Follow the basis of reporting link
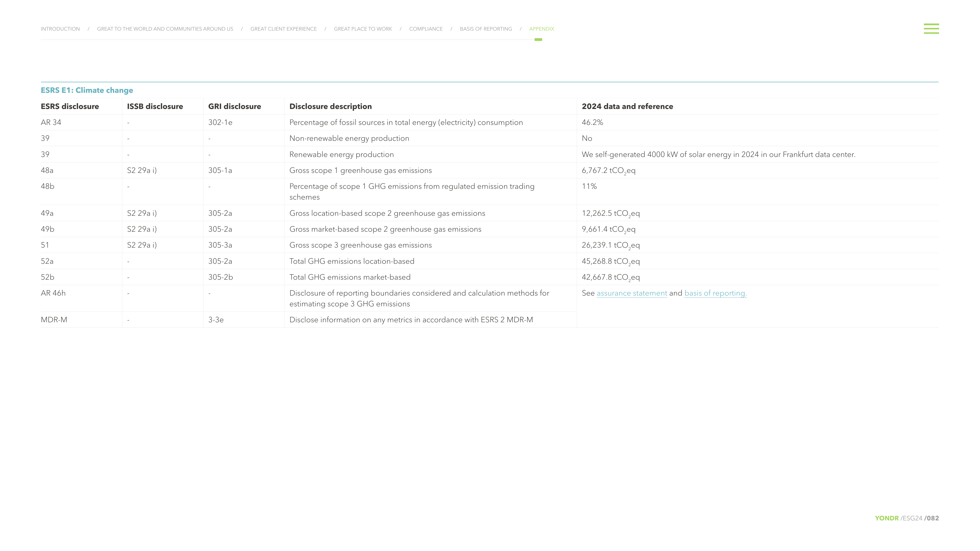The image size is (980, 551). [716, 293]
